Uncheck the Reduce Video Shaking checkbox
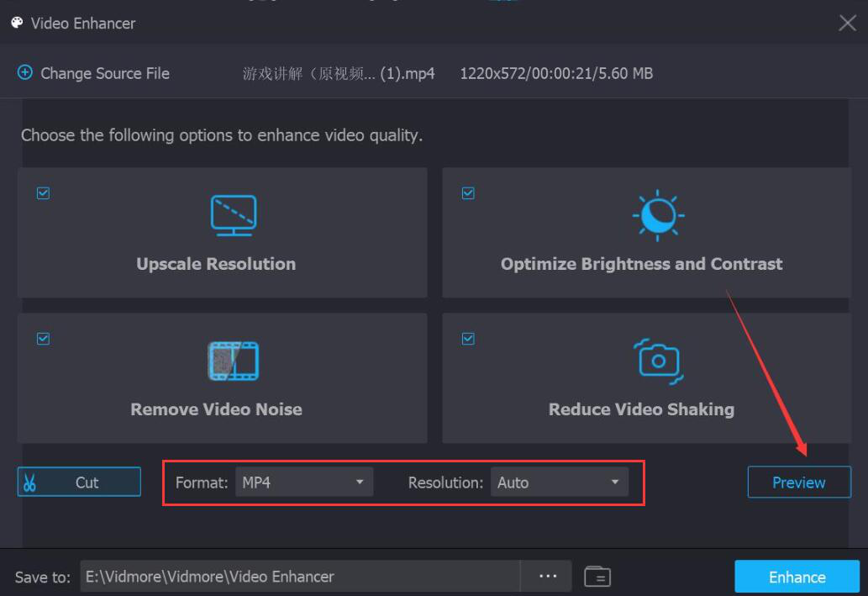Image resolution: width=868 pixels, height=596 pixels. point(468,339)
